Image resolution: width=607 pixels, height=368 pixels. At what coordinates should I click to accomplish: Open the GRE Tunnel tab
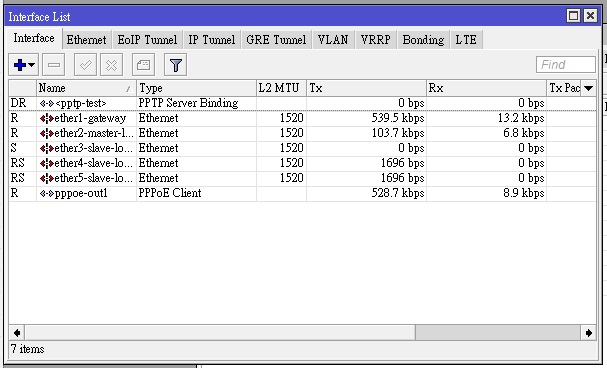pos(276,40)
